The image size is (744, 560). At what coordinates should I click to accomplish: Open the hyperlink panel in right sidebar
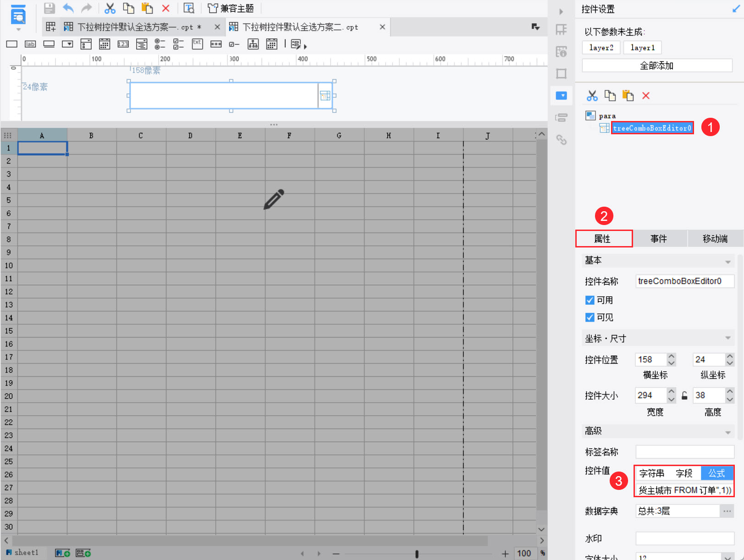point(562,140)
